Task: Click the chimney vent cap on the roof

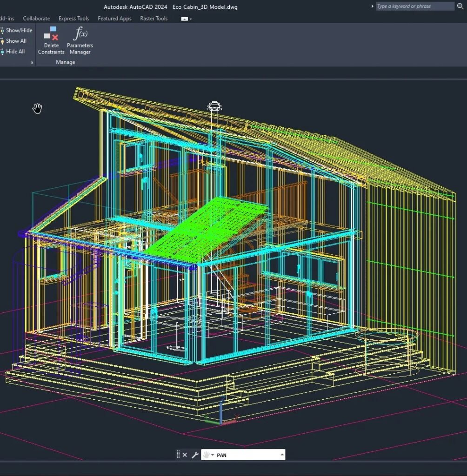Action: coord(214,105)
